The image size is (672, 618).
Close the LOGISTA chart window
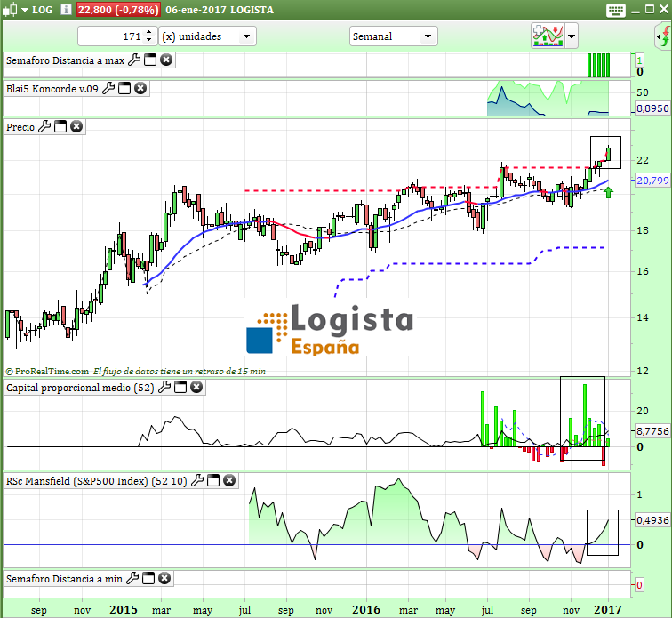coord(664,10)
